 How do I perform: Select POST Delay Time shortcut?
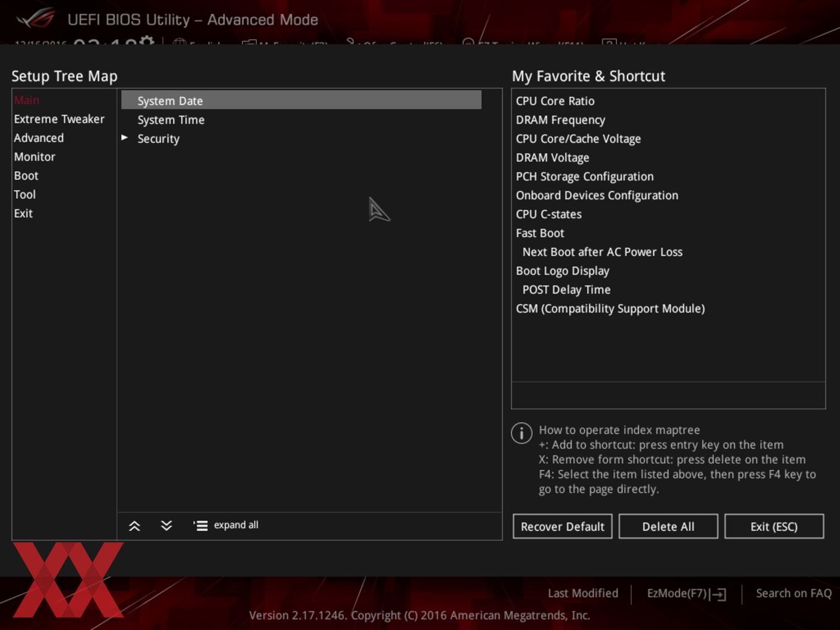click(x=566, y=290)
